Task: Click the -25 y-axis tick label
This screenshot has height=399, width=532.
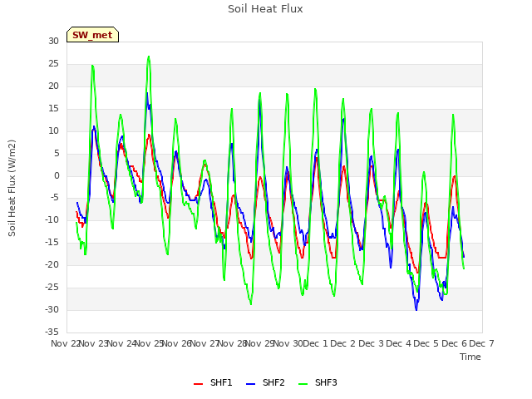Action: [52, 287]
